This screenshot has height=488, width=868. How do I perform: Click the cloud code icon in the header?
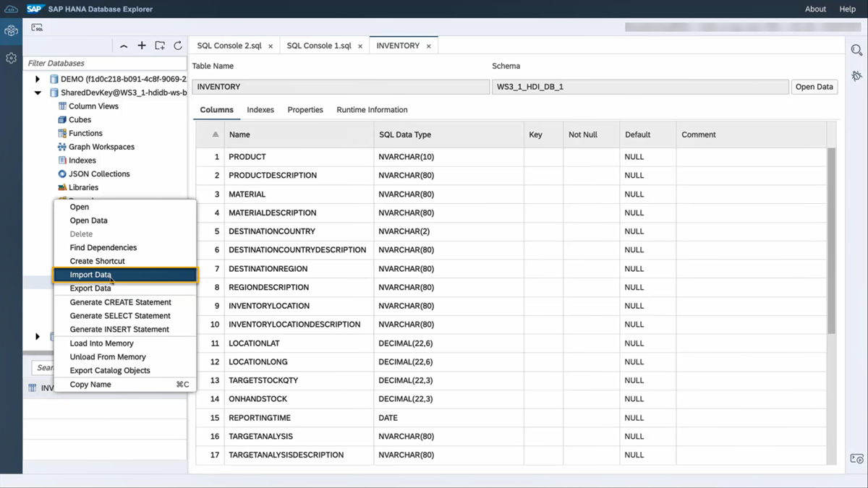tap(11, 9)
